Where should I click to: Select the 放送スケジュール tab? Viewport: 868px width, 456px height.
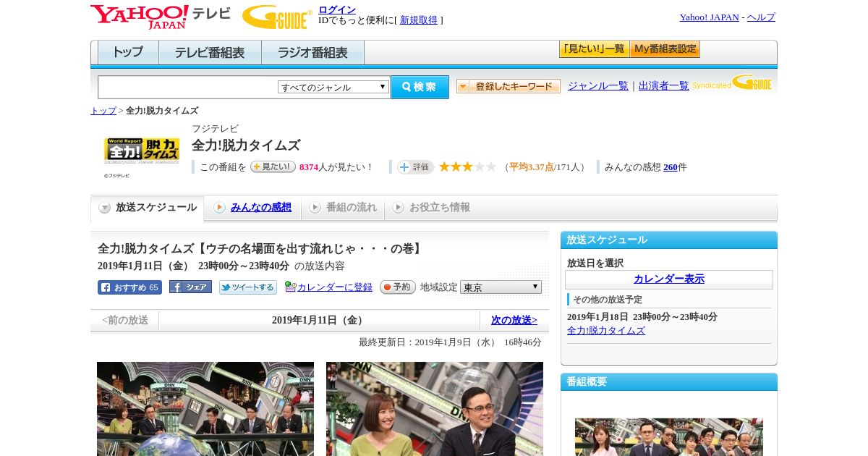click(x=148, y=208)
